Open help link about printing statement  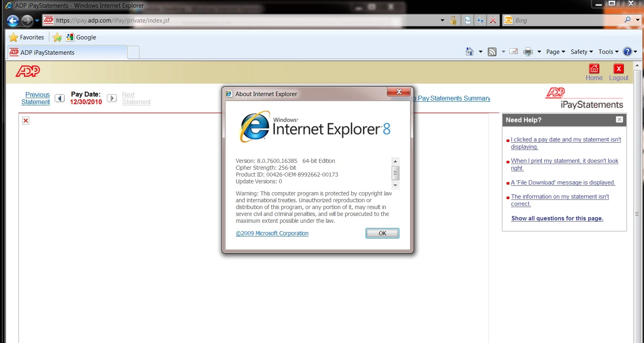tap(564, 164)
